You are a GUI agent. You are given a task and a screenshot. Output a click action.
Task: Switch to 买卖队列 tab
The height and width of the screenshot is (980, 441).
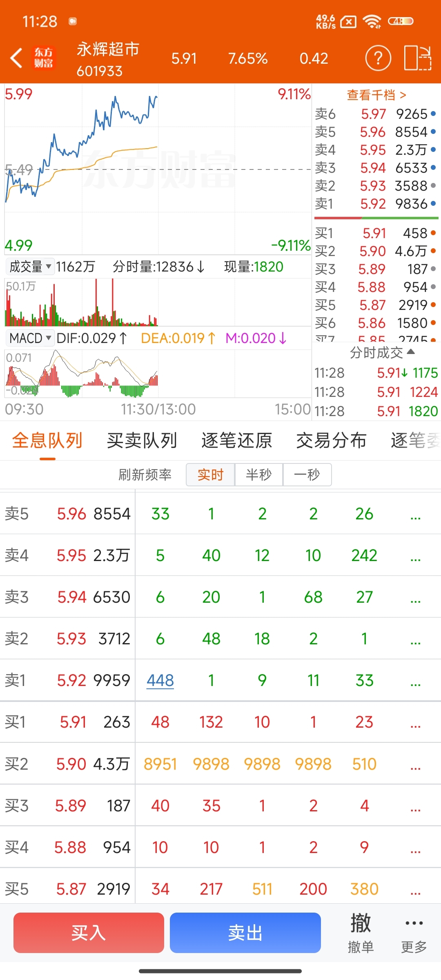coord(142,441)
